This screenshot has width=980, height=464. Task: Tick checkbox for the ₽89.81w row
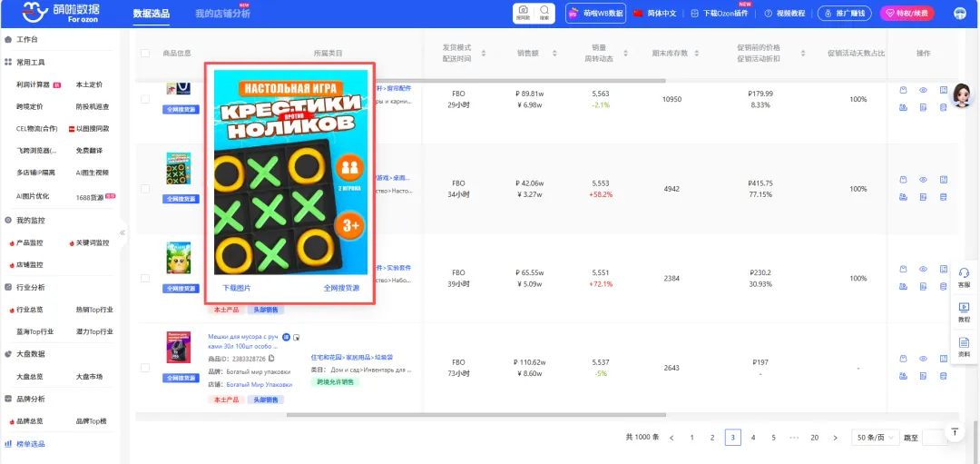tap(145, 99)
